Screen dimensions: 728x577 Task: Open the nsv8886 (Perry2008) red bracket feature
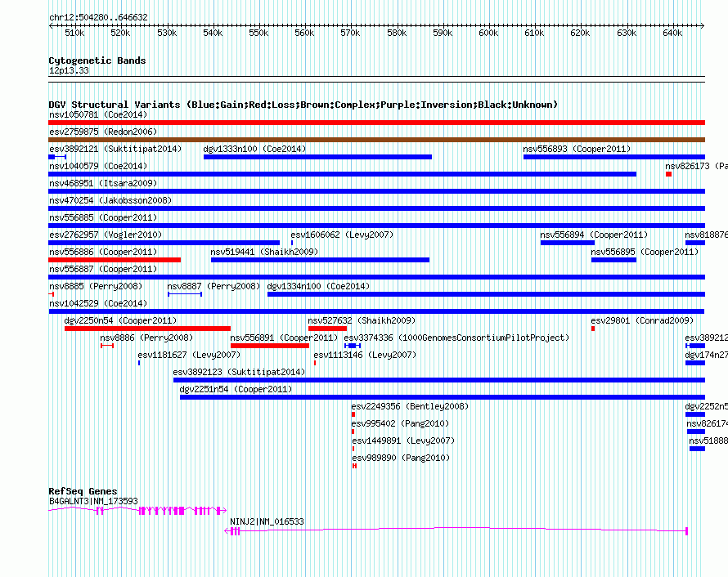[107, 346]
